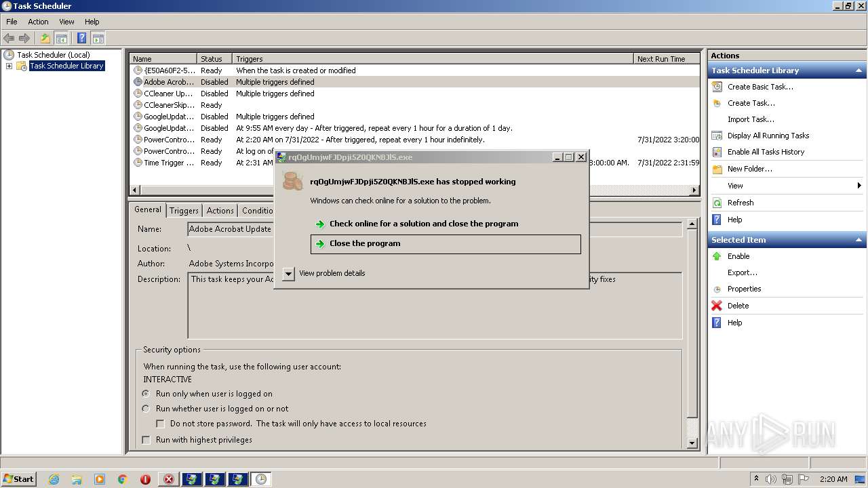This screenshot has height=488, width=868.
Task: Sort by Next Run Time column header
Action: click(667, 59)
